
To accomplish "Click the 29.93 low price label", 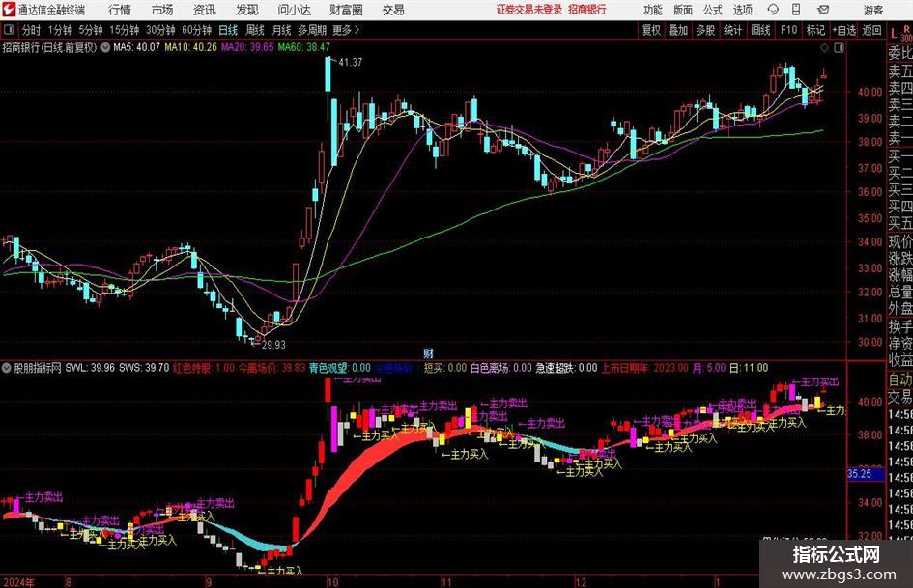I will 273,345.
